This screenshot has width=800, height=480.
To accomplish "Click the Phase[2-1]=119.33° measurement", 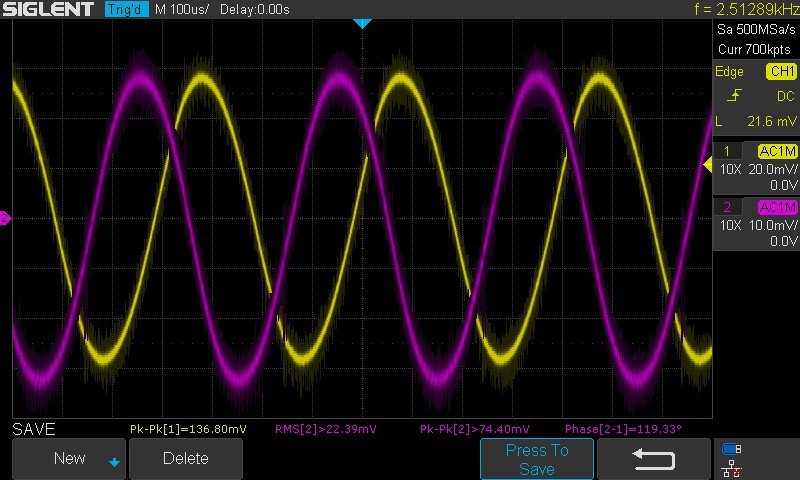I will [623, 429].
